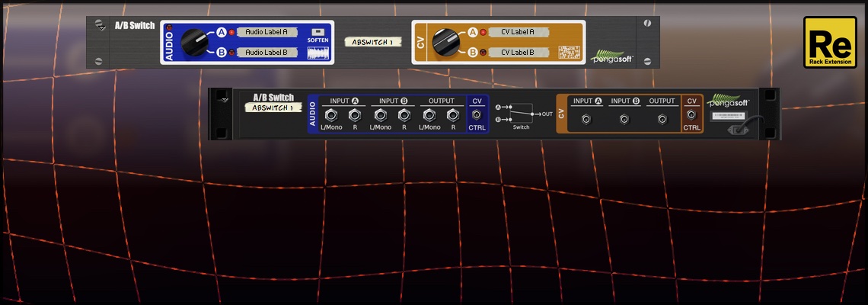This screenshot has height=305, width=868.
Task: Click the CV Input A jack
Action: click(x=586, y=119)
